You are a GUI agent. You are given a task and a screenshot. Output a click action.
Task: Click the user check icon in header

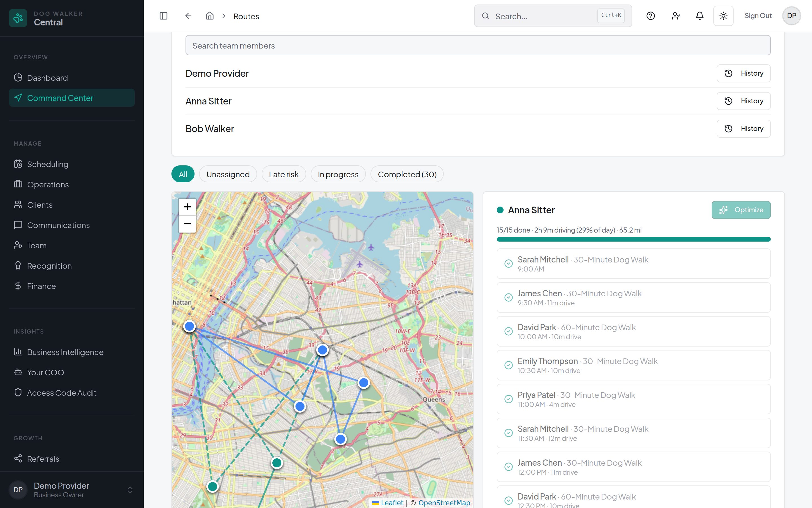click(676, 16)
